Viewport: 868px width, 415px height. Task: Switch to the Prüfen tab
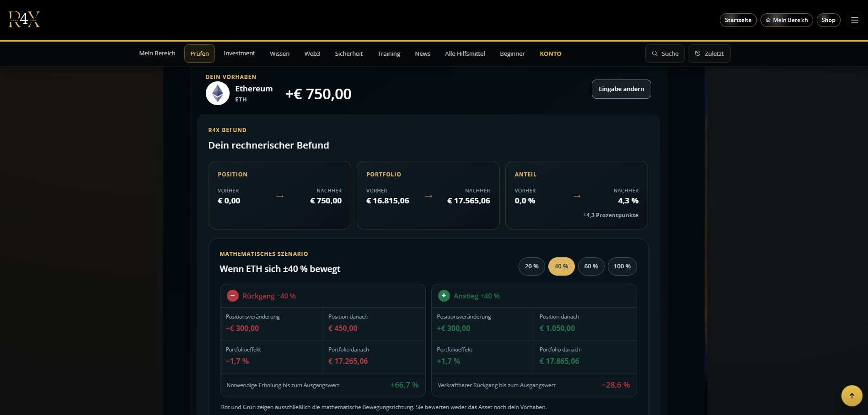tap(199, 53)
